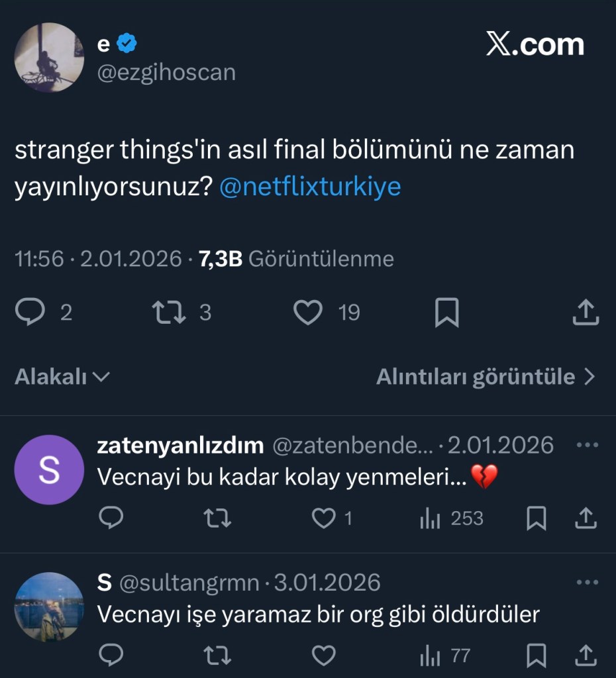Screen dimensions: 616x678
Task: Open more options on zatenyanlızdım's reply
Action: pyautogui.click(x=587, y=445)
